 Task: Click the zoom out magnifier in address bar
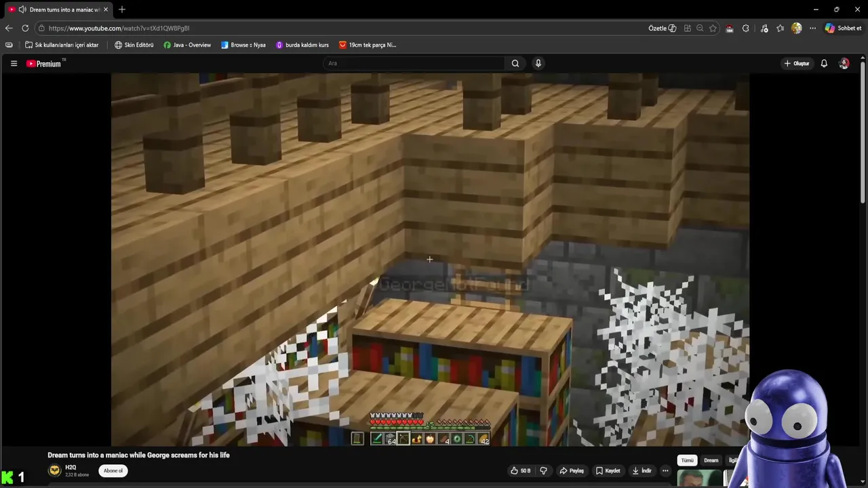click(x=700, y=28)
